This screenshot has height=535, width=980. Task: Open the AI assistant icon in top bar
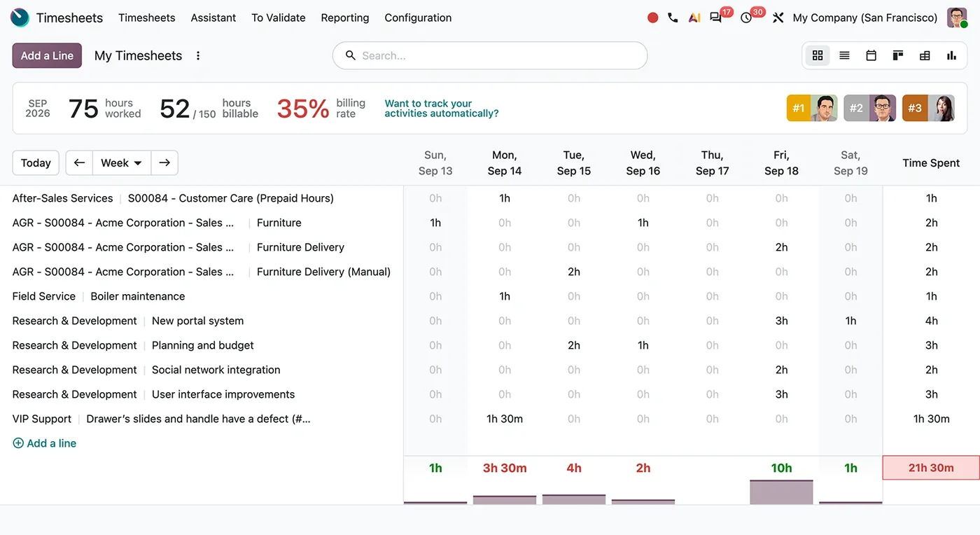click(x=694, y=18)
